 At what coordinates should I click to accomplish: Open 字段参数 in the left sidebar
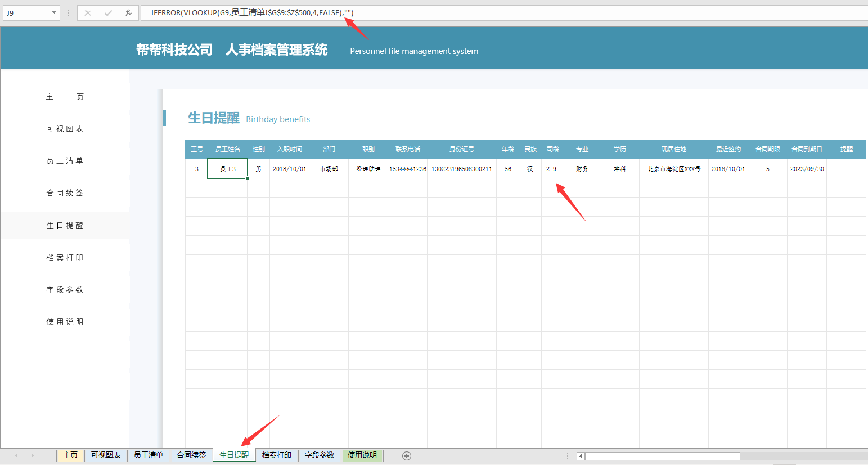coord(65,290)
